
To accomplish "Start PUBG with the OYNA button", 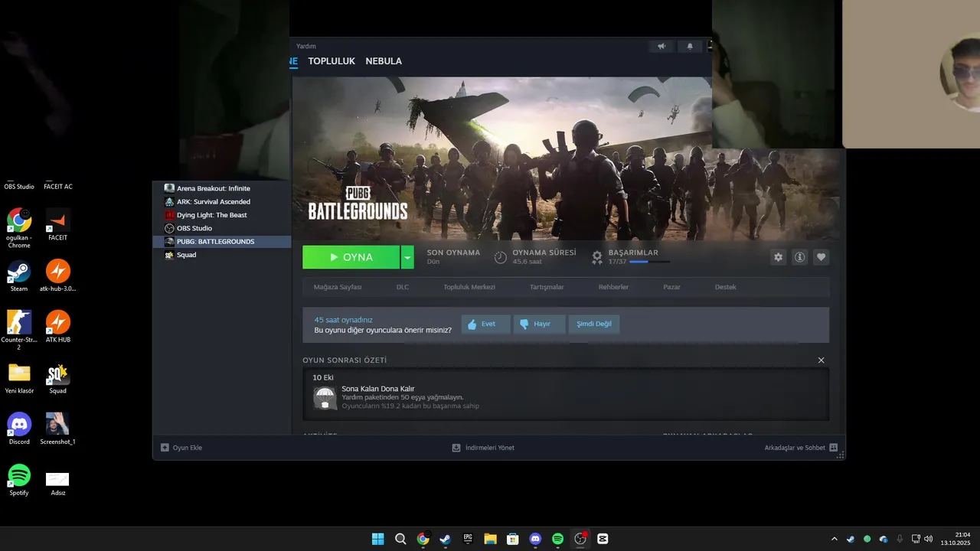I will 351,257.
